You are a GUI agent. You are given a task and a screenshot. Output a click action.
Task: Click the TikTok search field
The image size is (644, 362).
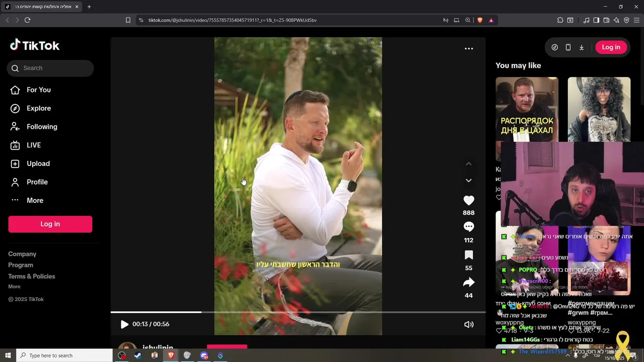(50, 68)
